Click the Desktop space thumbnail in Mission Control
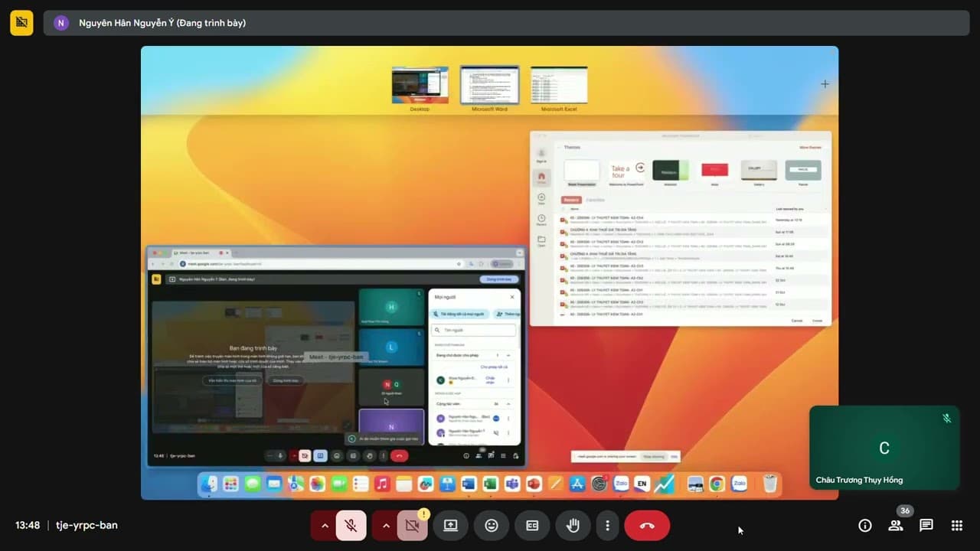Screen dimensions: 980x551 [x=420, y=85]
